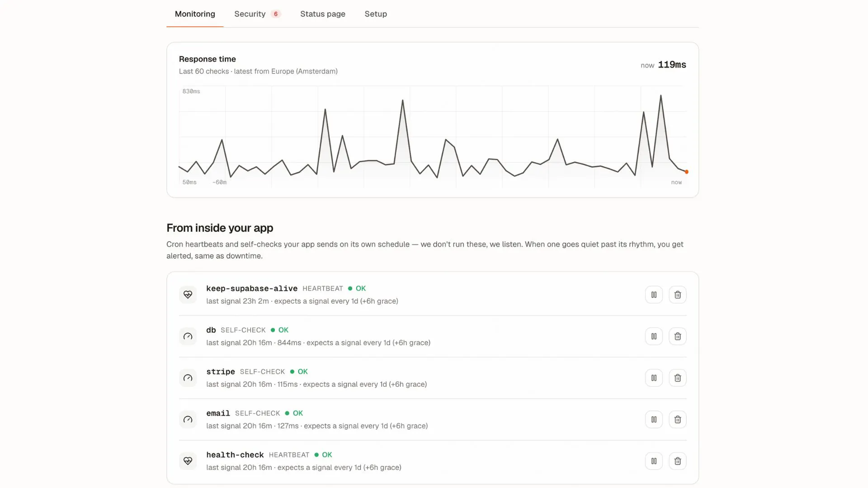This screenshot has height=488, width=868.
Task: Click the OK status of keep-supabase-alive
Action: 357,288
